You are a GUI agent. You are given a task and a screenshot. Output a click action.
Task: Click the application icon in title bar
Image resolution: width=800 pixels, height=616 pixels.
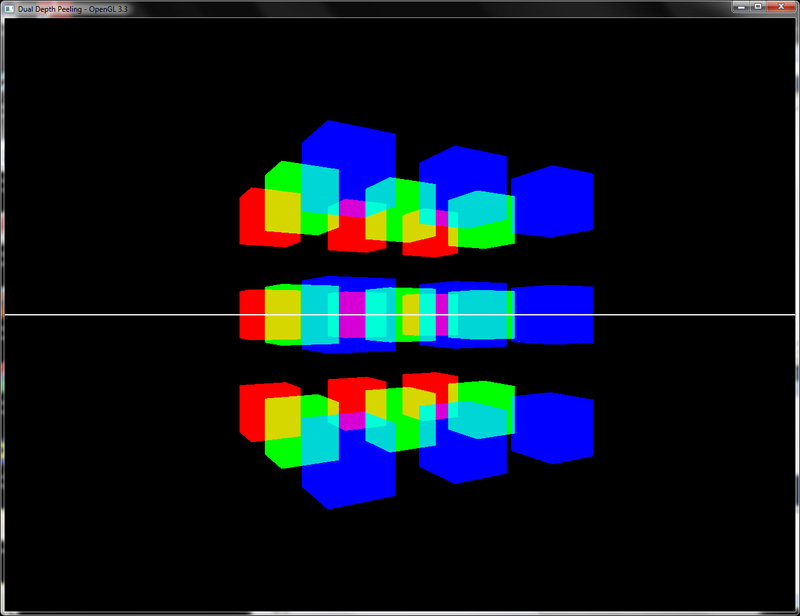9,9
